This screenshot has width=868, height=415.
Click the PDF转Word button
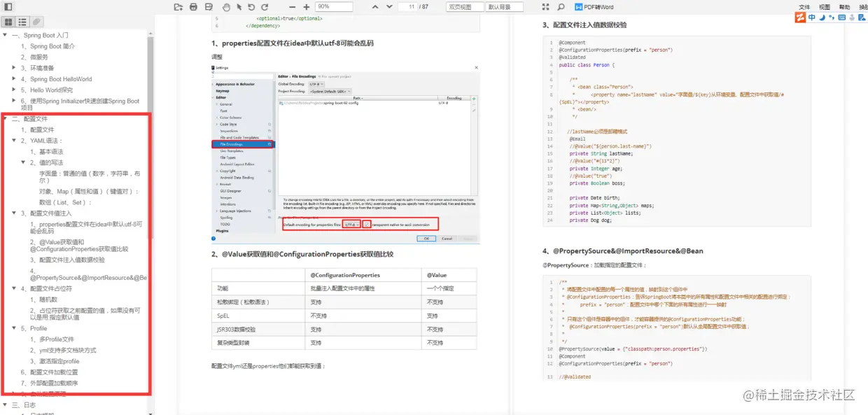(x=594, y=6)
